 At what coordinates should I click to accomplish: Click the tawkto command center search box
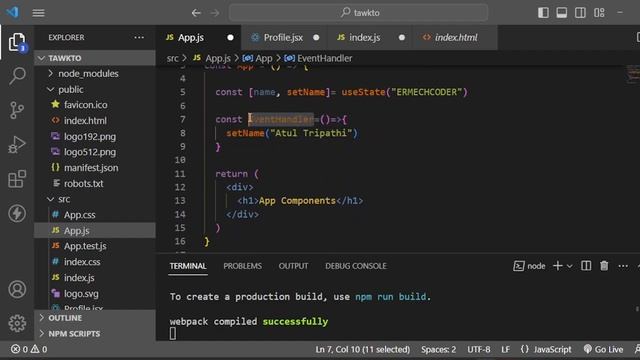358,13
